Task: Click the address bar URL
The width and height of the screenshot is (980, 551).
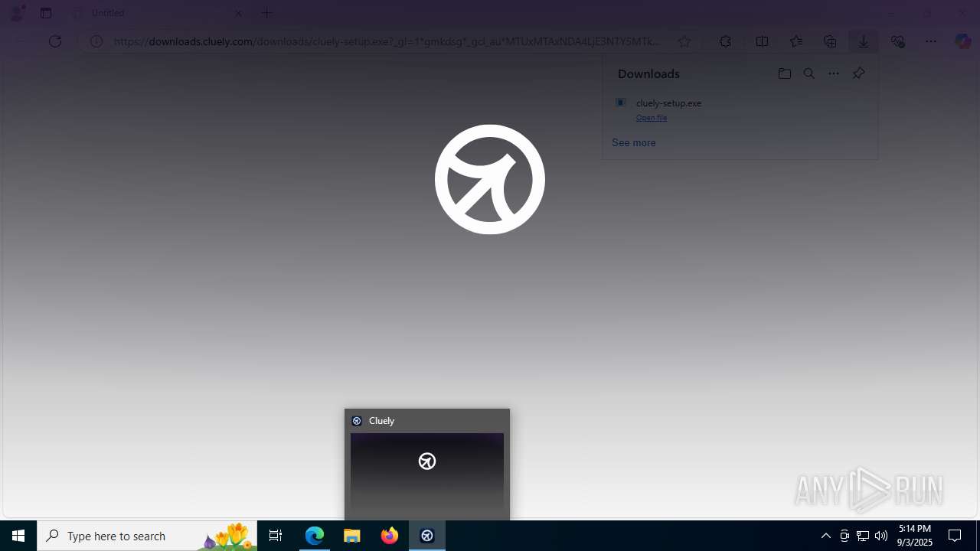Action: click(x=386, y=41)
